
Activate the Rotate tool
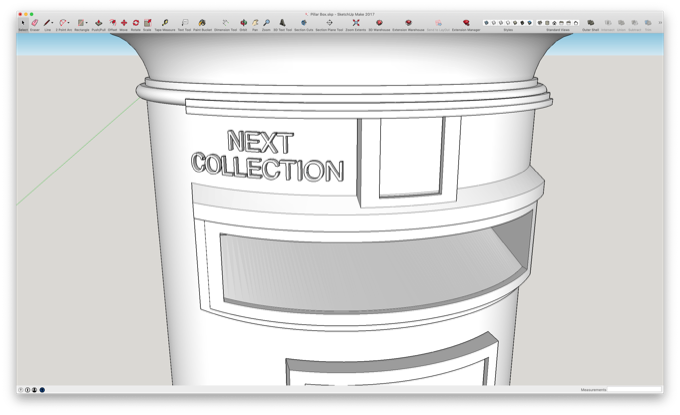click(x=136, y=23)
